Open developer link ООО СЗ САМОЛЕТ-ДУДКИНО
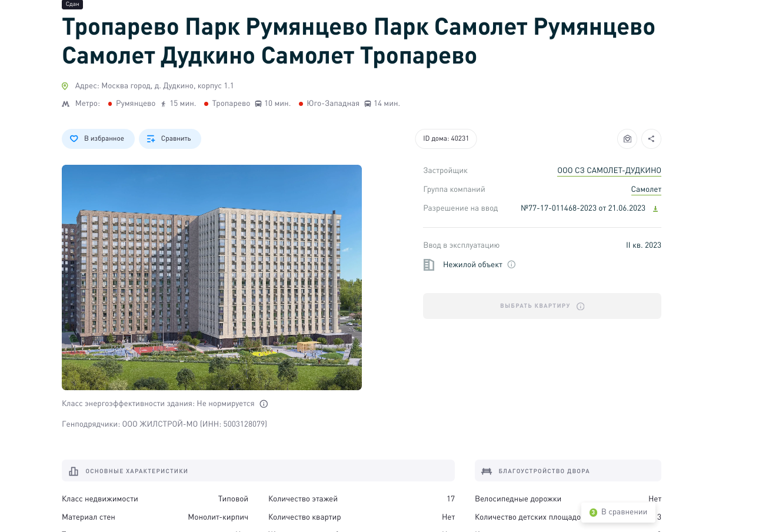The width and height of the screenshot is (759, 532). 609,171
